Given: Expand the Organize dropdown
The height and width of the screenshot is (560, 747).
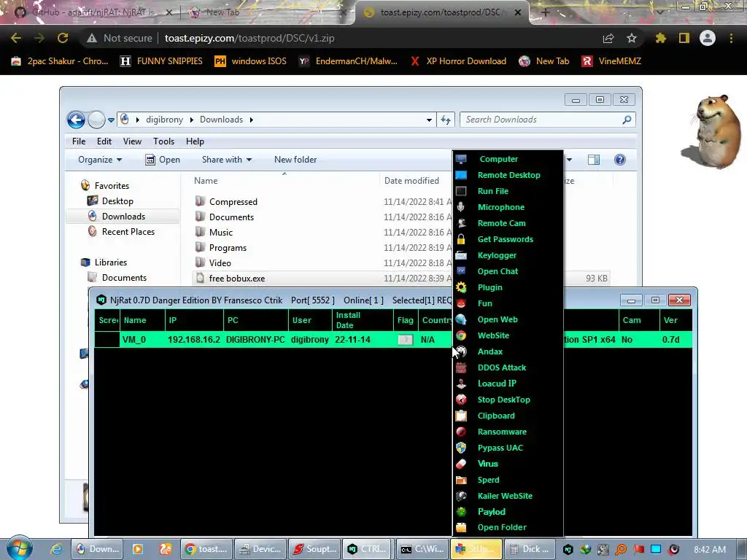Looking at the screenshot, I should [x=100, y=160].
